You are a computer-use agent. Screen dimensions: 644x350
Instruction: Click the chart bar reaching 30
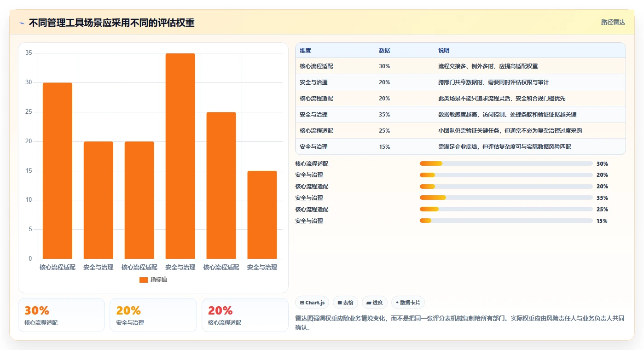pyautogui.click(x=58, y=171)
